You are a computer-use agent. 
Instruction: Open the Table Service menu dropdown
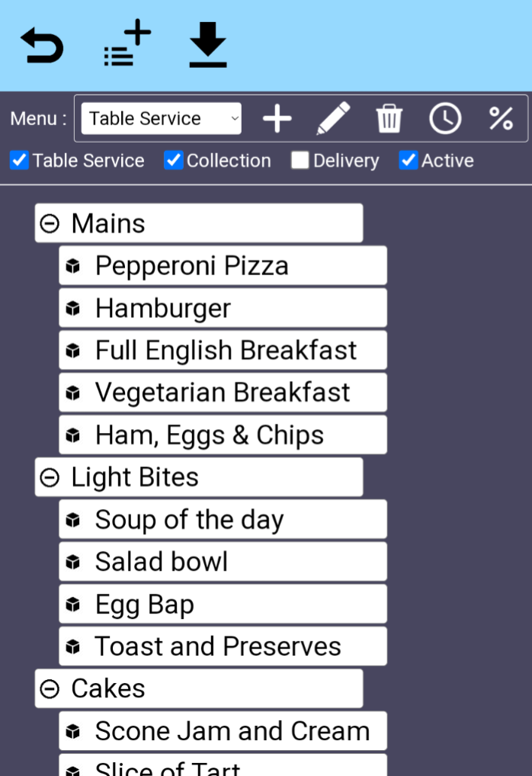click(161, 119)
